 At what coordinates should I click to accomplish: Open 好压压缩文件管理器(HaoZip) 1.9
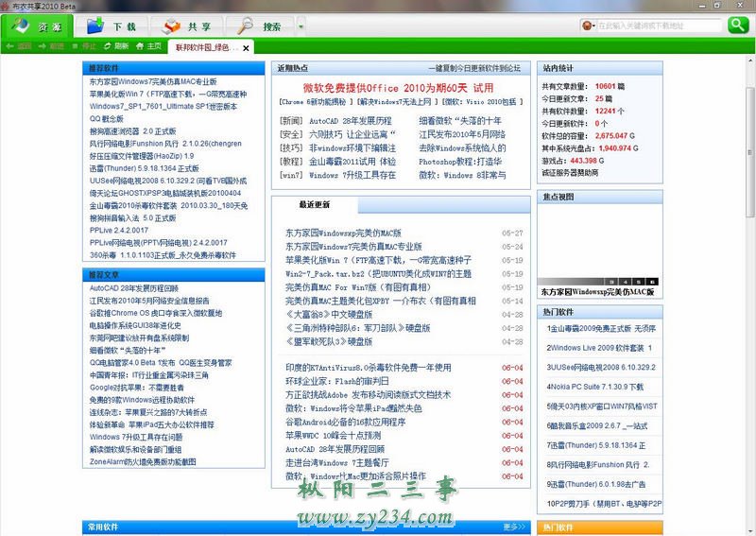(142, 156)
